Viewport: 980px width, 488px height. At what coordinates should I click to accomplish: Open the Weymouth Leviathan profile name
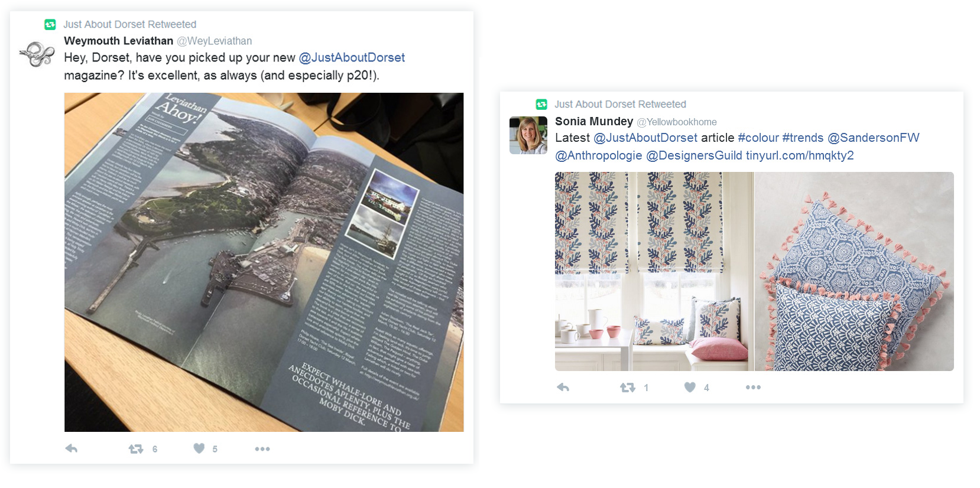pyautogui.click(x=118, y=41)
